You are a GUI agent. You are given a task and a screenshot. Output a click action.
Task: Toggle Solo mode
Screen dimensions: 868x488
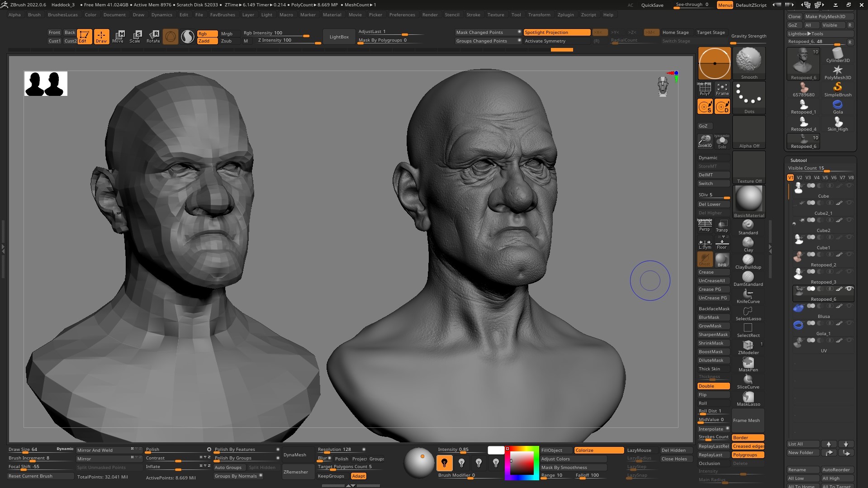(x=722, y=141)
